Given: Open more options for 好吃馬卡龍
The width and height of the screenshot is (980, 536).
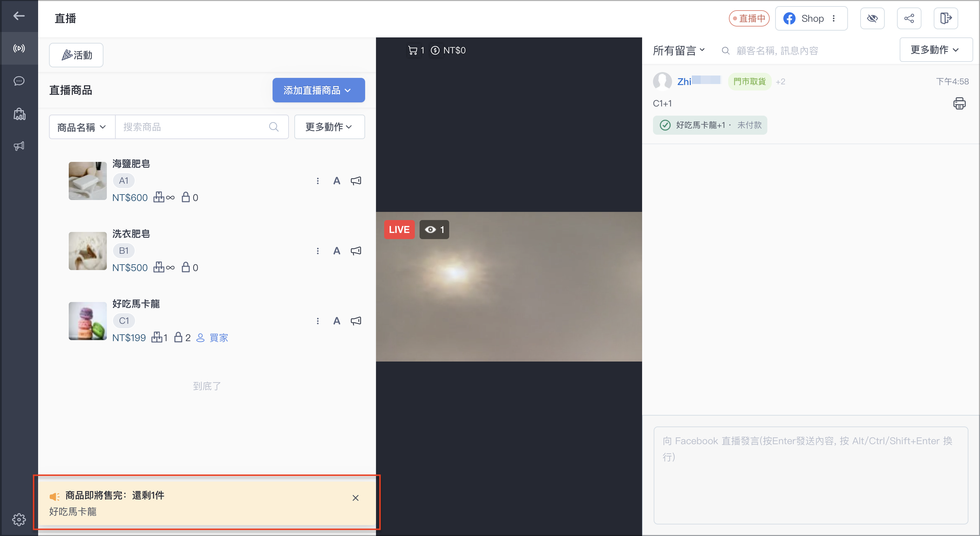Looking at the screenshot, I should pyautogui.click(x=318, y=321).
